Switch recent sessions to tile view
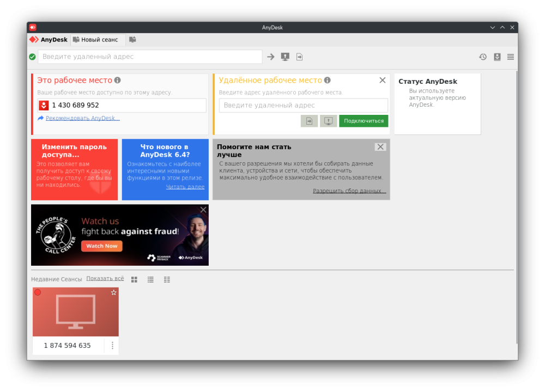Screen dimensions: 545x392 coord(134,279)
